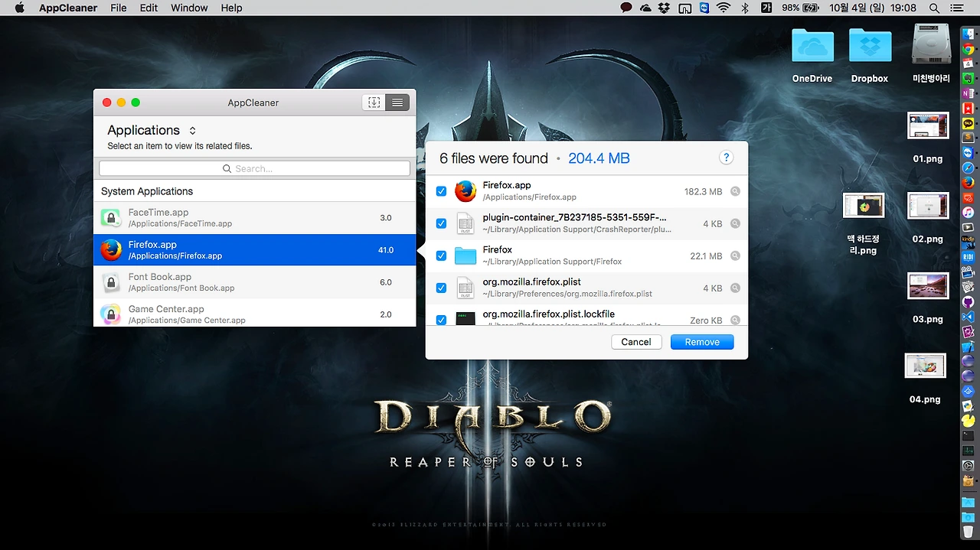
Task: Open Visual Studio Code in Dock
Action: (968, 316)
